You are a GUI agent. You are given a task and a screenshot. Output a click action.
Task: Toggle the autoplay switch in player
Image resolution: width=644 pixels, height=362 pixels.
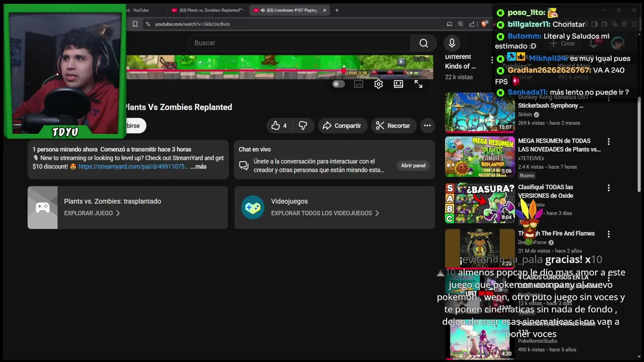338,84
